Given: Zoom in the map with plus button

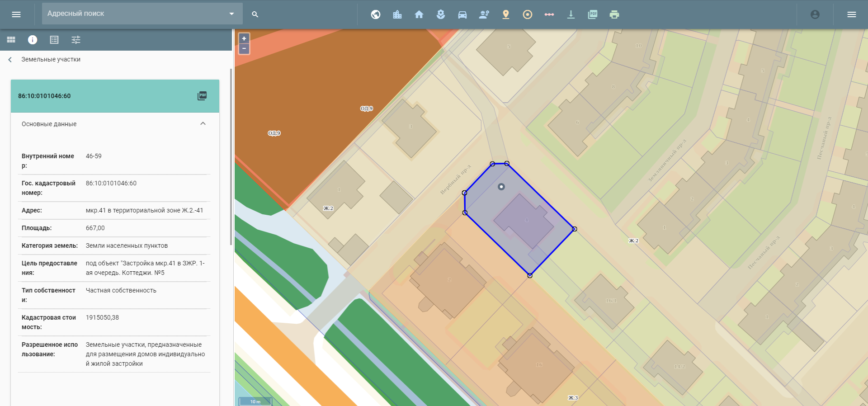Looking at the screenshot, I should 244,38.
